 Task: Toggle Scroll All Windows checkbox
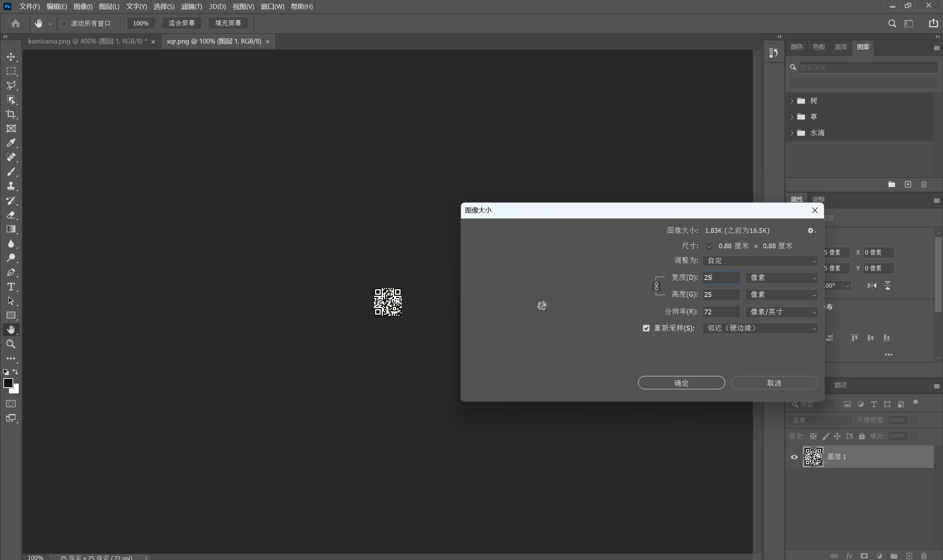[64, 24]
